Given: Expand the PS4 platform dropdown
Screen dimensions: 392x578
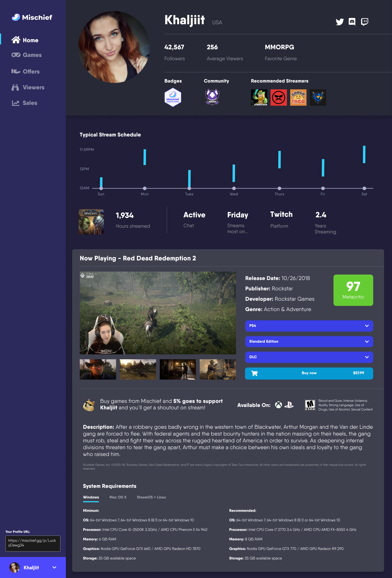Looking at the screenshot, I should 309,326.
